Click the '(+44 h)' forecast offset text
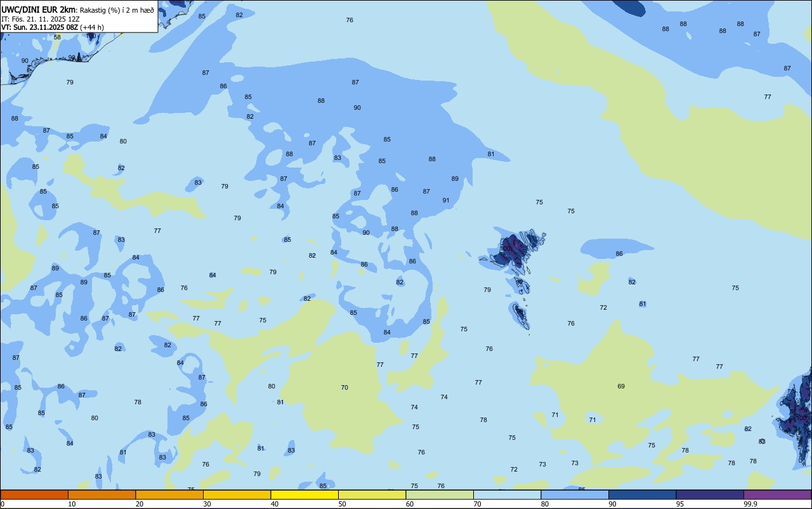The height and width of the screenshot is (509, 812). coord(92,27)
